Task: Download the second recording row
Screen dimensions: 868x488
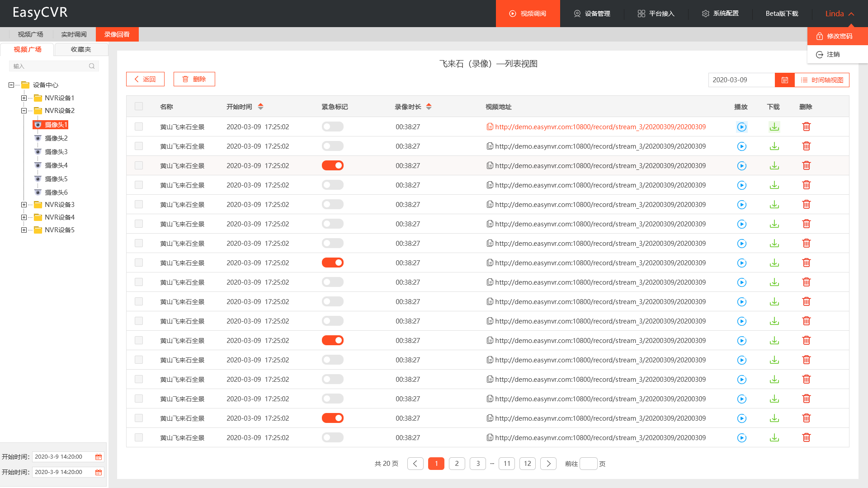Action: pos(774,146)
